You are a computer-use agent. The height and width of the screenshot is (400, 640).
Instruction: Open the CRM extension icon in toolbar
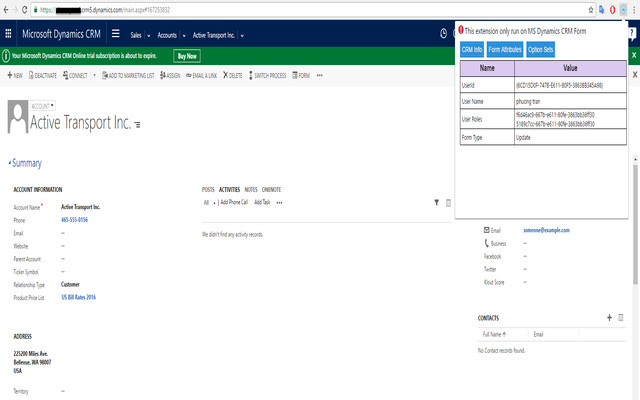click(623, 10)
